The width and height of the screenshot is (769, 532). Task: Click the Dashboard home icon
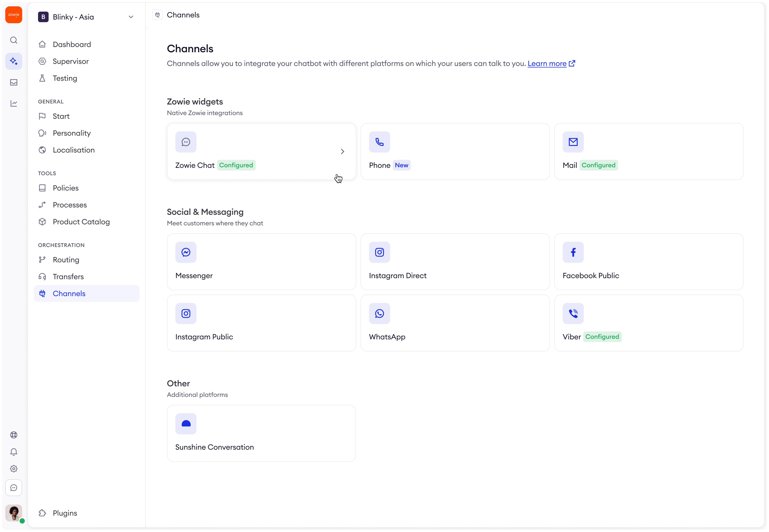(x=42, y=44)
